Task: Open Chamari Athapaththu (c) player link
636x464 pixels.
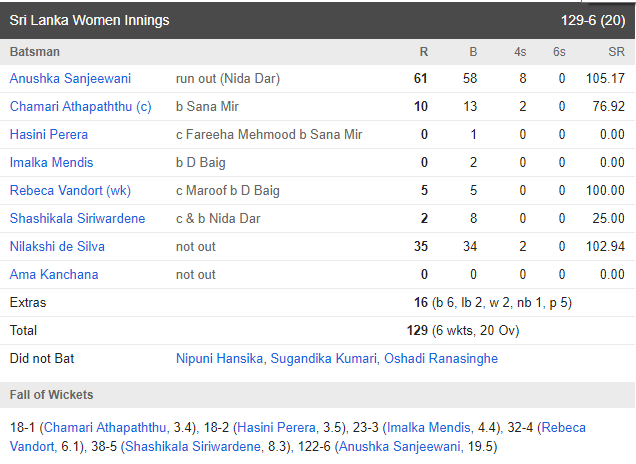Action: click(80, 106)
